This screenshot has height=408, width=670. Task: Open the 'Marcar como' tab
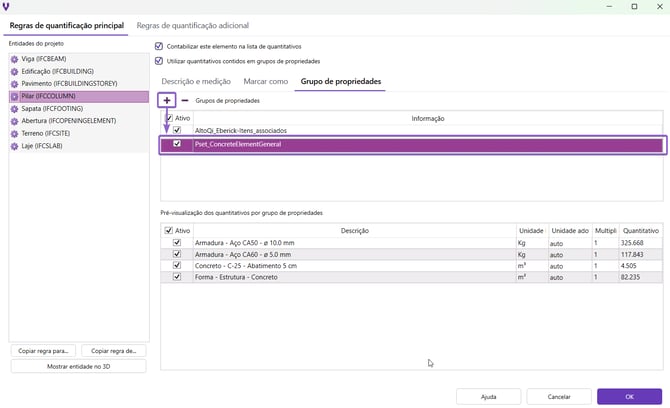266,81
